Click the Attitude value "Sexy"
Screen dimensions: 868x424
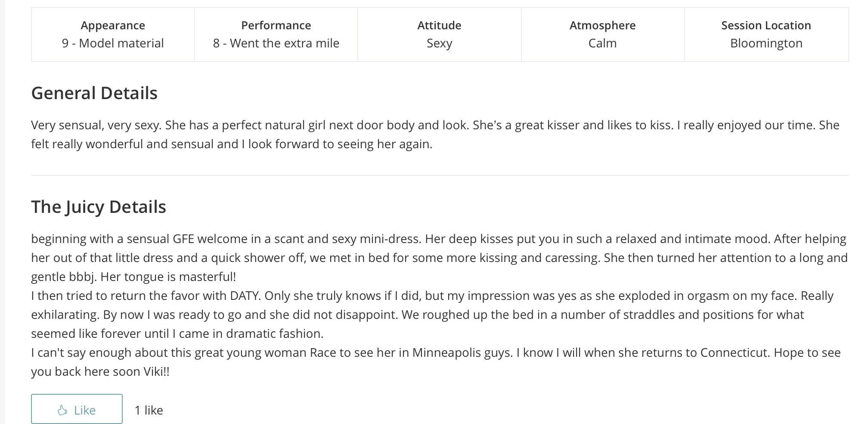(439, 43)
